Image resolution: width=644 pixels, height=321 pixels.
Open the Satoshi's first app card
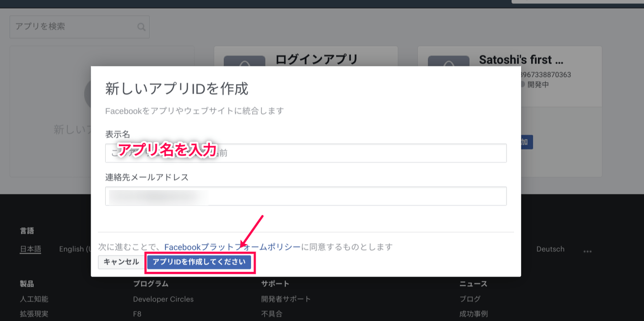tap(521, 60)
